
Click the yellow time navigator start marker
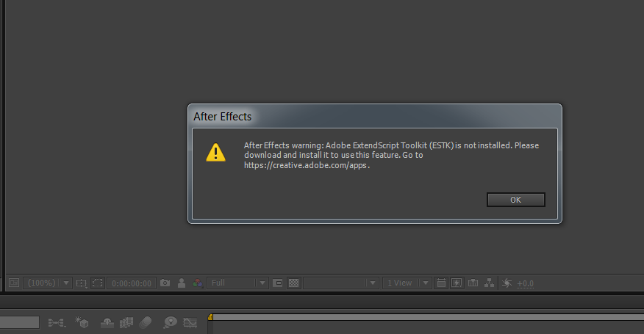[210, 317]
